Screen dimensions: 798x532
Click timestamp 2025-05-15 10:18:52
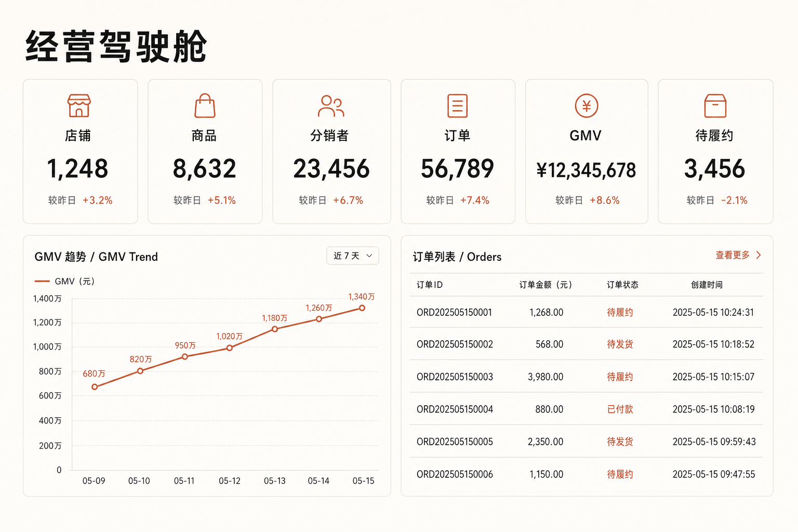click(713, 344)
